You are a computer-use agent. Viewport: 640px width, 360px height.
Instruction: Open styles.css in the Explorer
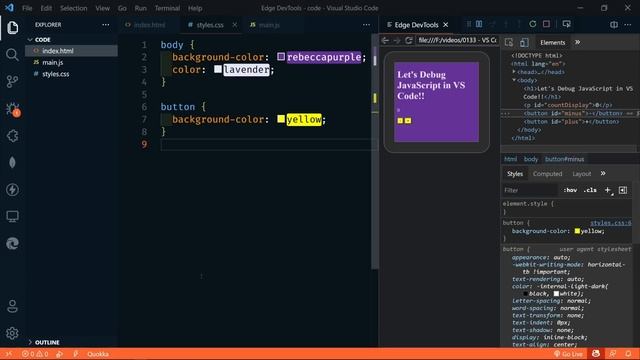click(x=72, y=74)
